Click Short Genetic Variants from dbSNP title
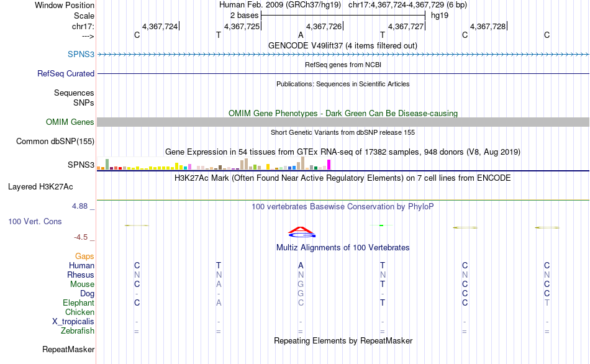The height and width of the screenshot is (364, 590). (x=343, y=132)
